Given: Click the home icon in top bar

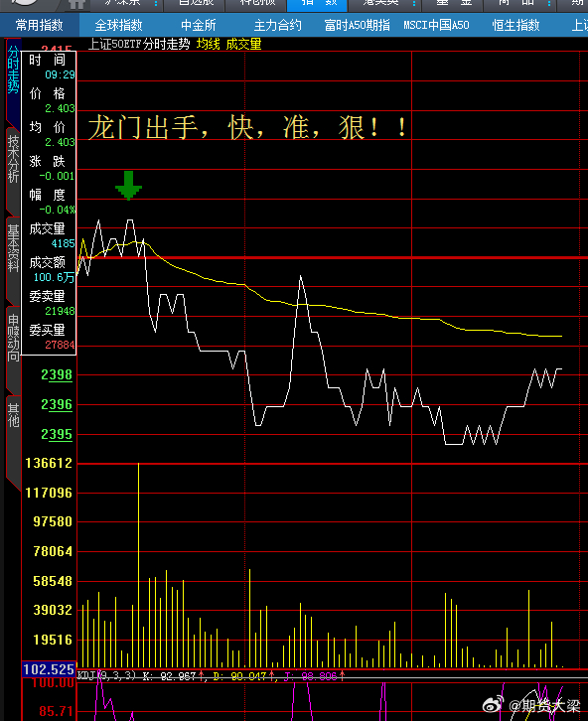Looking at the screenshot, I should 76,5.
